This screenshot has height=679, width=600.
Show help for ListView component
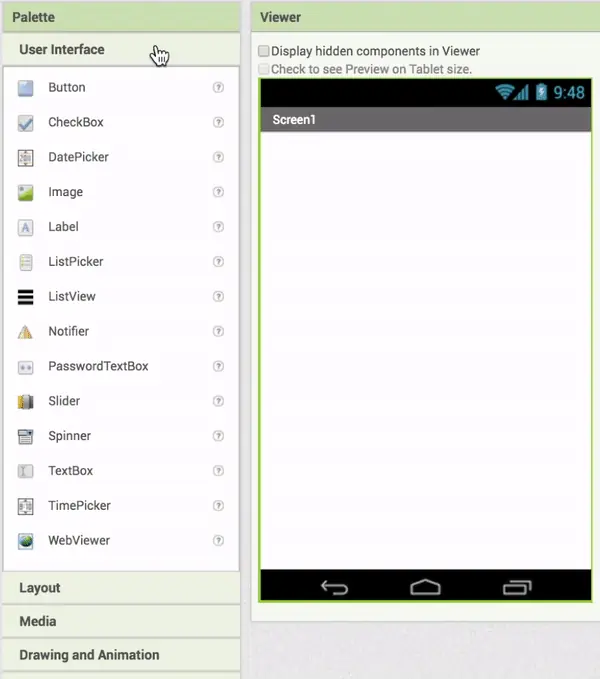[218, 297]
